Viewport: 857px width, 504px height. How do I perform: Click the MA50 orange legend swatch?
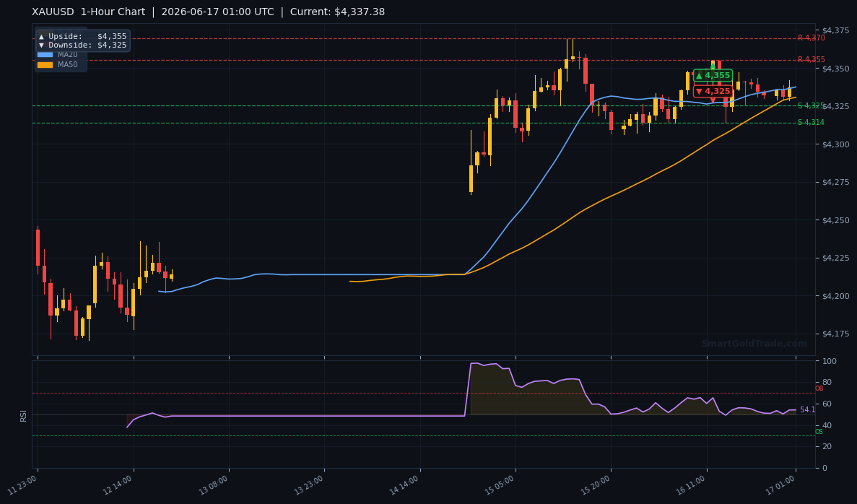click(x=45, y=64)
